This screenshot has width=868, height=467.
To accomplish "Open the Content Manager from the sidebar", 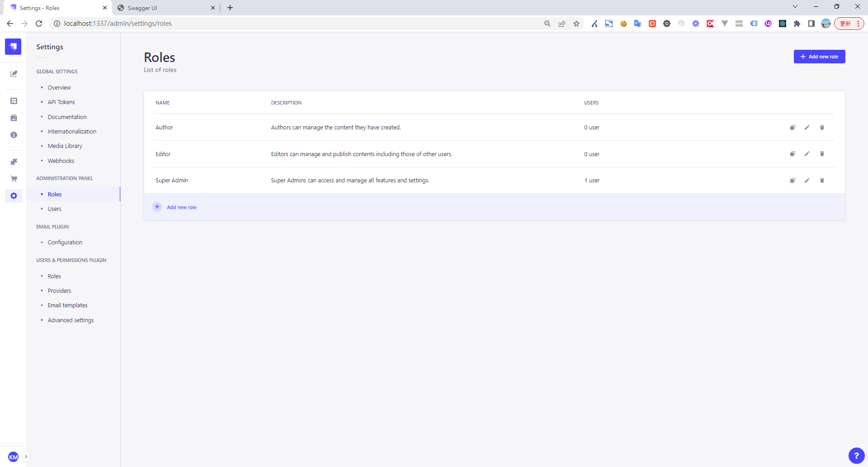I will (x=14, y=74).
